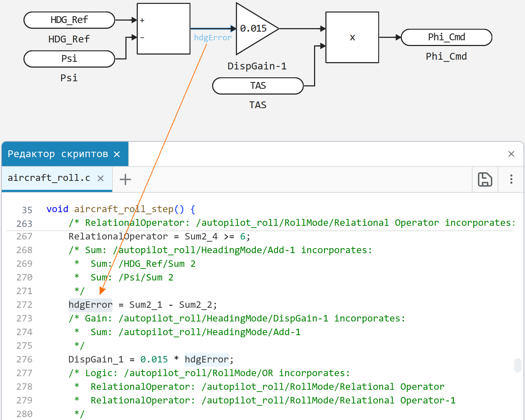Click the hdgError signal label in the diagram
The width and height of the screenshot is (525, 420).
213,38
